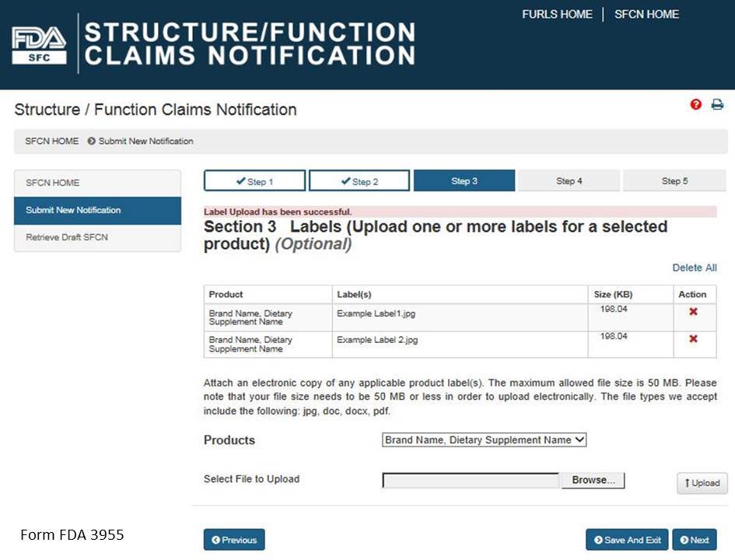Click the Browse... file button
This screenshot has height=560, width=735.
[593, 481]
